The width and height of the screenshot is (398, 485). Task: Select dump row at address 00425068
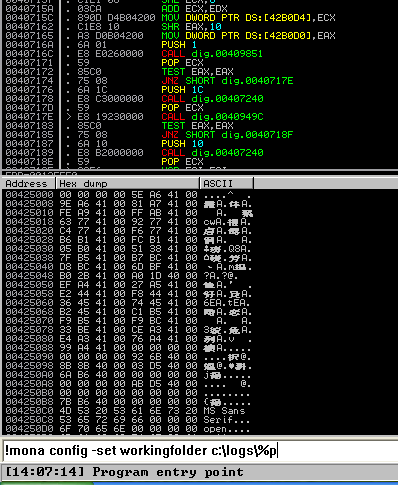(128, 311)
